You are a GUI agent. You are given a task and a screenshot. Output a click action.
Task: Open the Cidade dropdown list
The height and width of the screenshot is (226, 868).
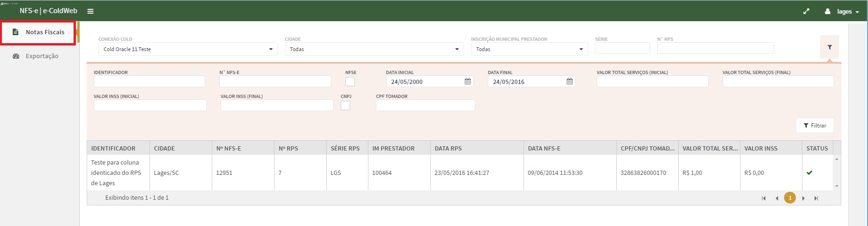click(374, 49)
